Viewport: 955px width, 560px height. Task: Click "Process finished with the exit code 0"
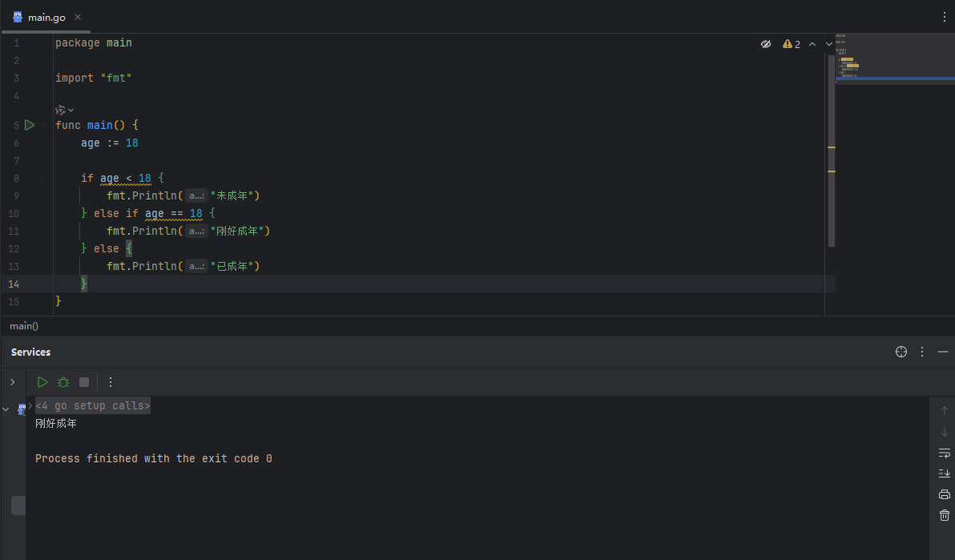tap(154, 458)
